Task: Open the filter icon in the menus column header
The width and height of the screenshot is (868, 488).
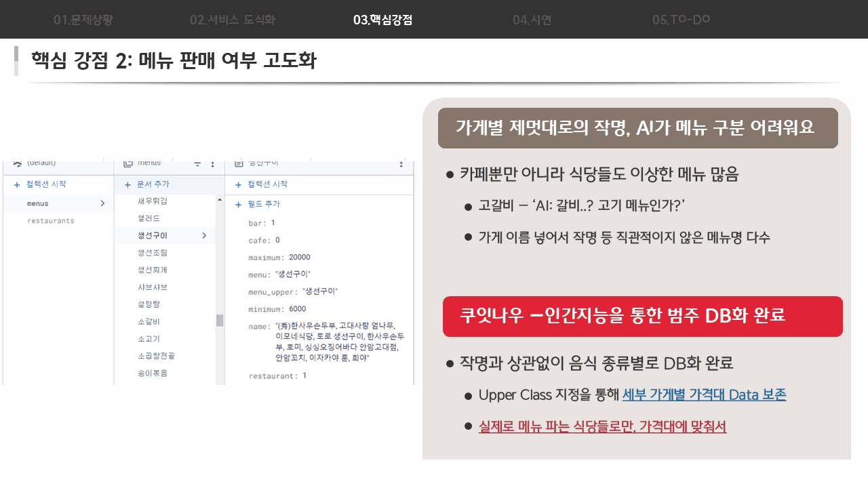Action: (197, 164)
